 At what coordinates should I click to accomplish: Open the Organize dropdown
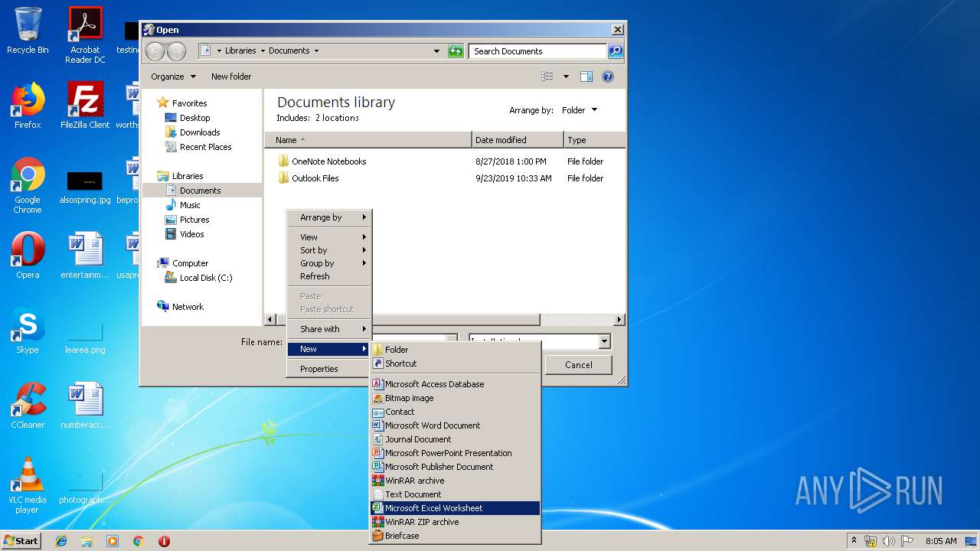tap(173, 77)
